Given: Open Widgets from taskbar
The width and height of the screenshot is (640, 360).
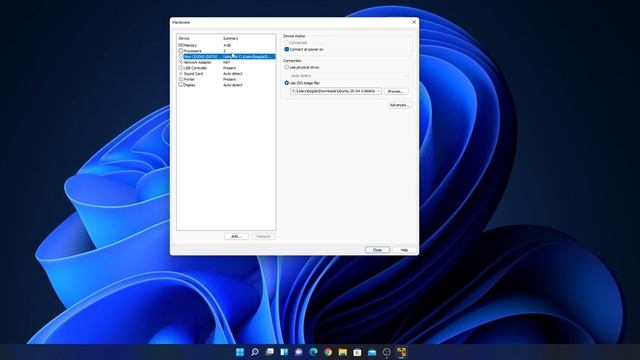Looking at the screenshot, I should [284, 352].
